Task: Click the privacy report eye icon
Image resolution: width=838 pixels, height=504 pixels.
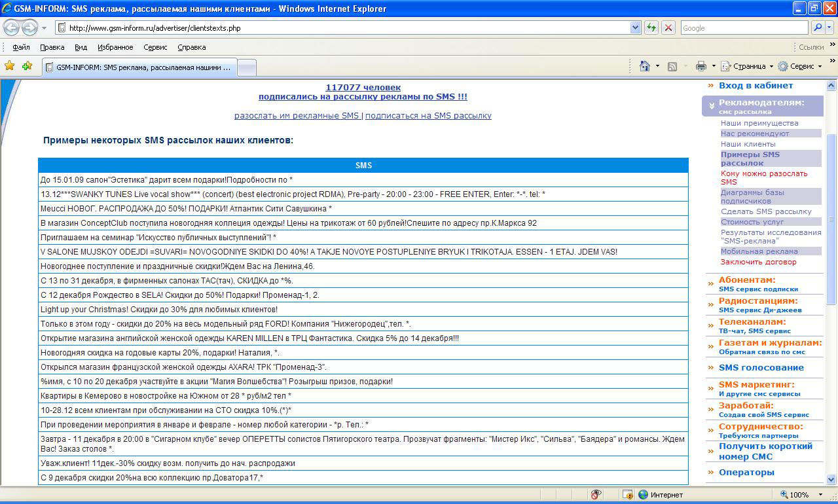Action: [x=596, y=495]
